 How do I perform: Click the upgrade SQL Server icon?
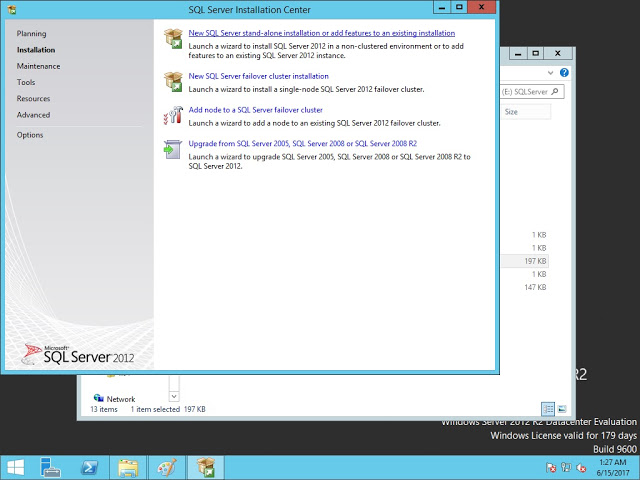click(x=171, y=149)
